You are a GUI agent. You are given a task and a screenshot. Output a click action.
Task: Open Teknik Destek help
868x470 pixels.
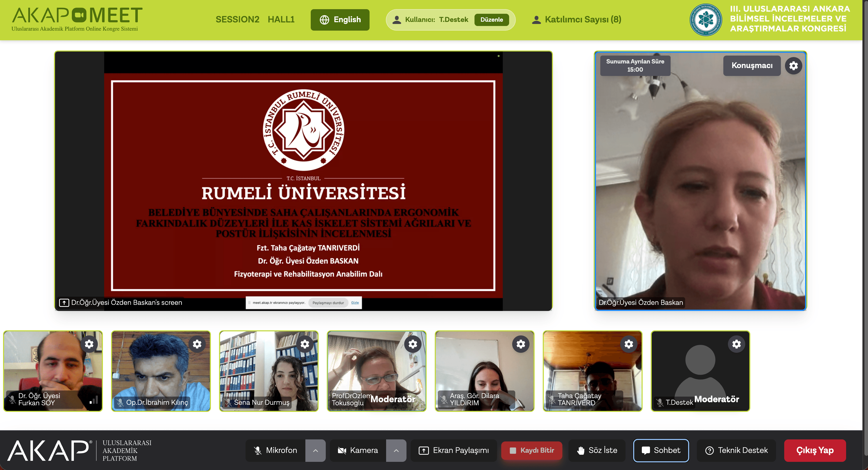click(736, 450)
